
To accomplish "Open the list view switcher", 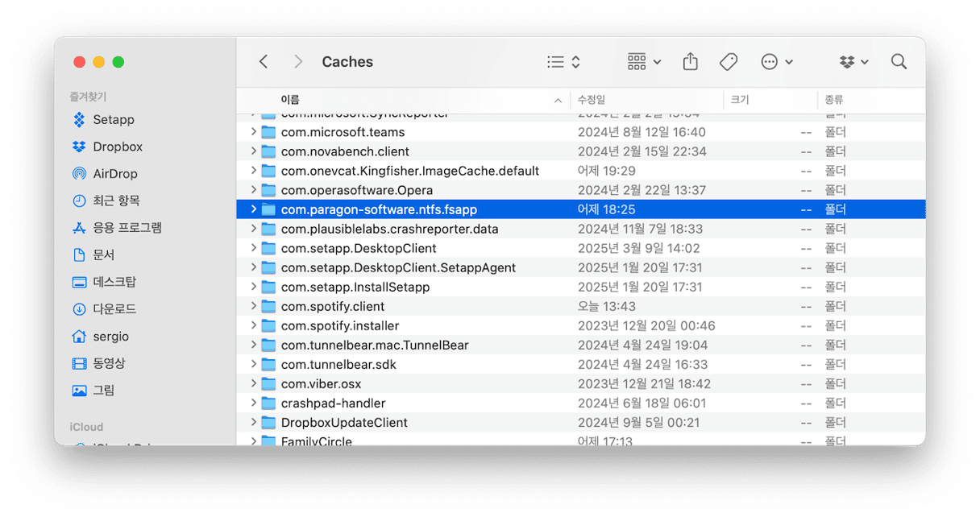I will coord(564,62).
